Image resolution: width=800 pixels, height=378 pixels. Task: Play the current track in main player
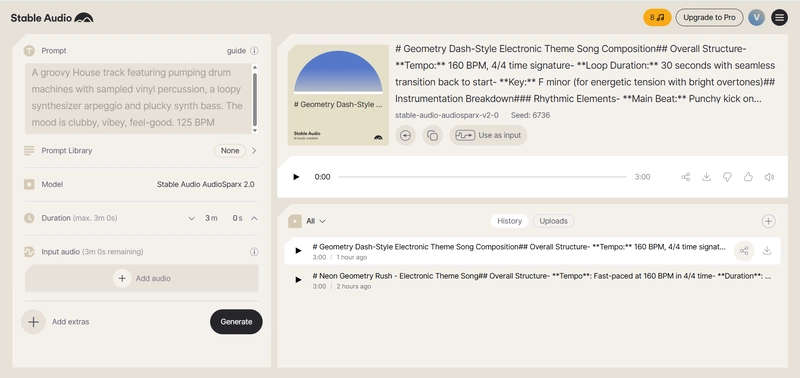click(296, 177)
